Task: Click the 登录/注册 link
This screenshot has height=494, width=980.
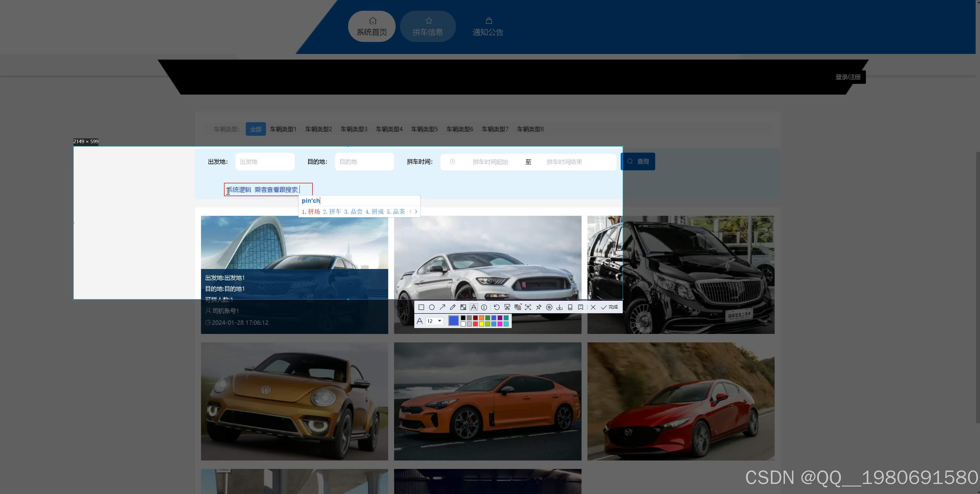Action: [848, 77]
